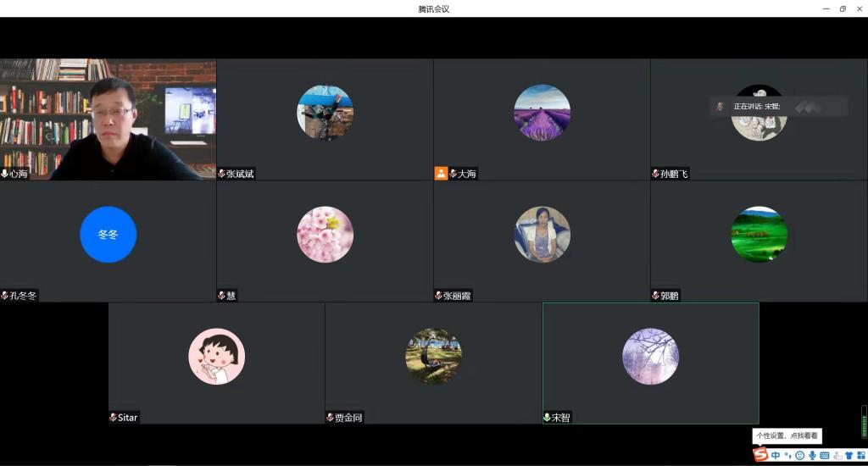
Task: Click the Sogou account login icon
Action: tap(837, 456)
